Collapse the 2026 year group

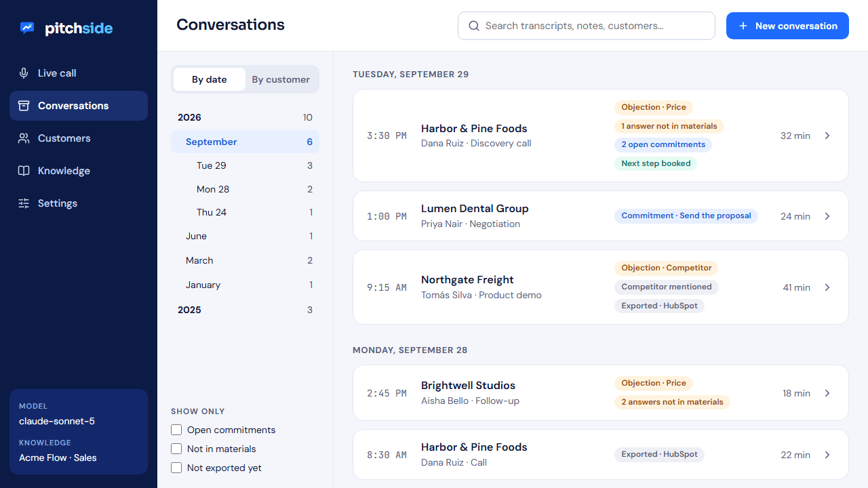click(x=245, y=117)
